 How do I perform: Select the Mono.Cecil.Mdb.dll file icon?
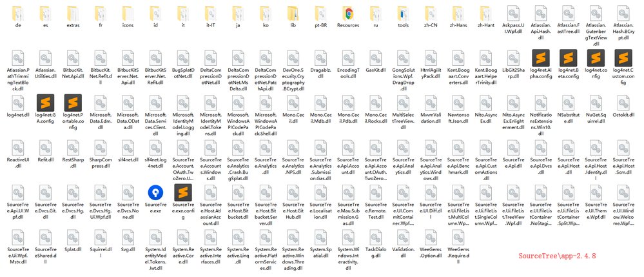click(x=321, y=103)
